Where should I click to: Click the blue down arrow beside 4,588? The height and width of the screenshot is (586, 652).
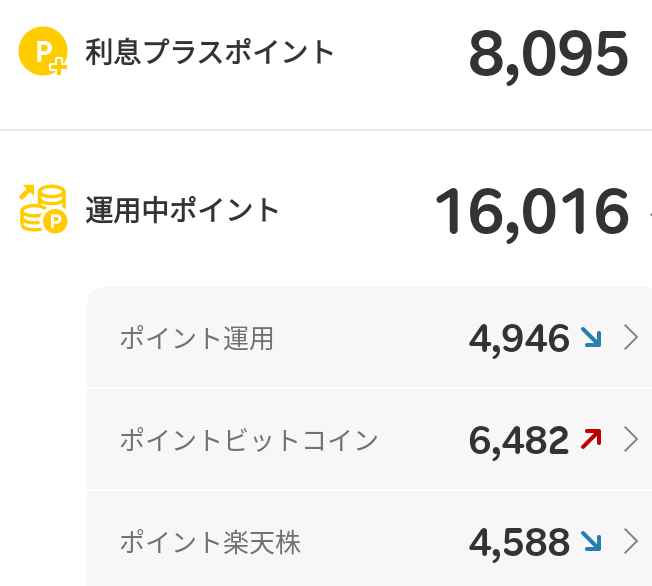(591, 541)
